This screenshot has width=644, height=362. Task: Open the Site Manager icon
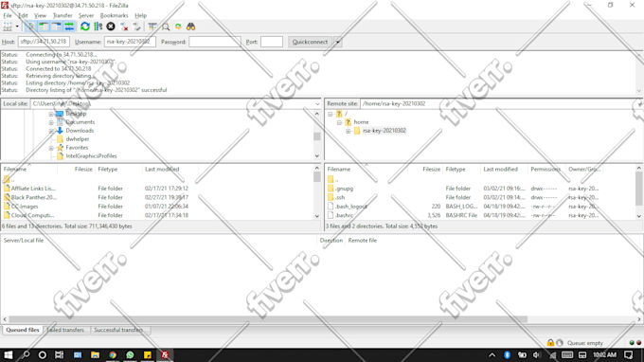tap(8, 27)
